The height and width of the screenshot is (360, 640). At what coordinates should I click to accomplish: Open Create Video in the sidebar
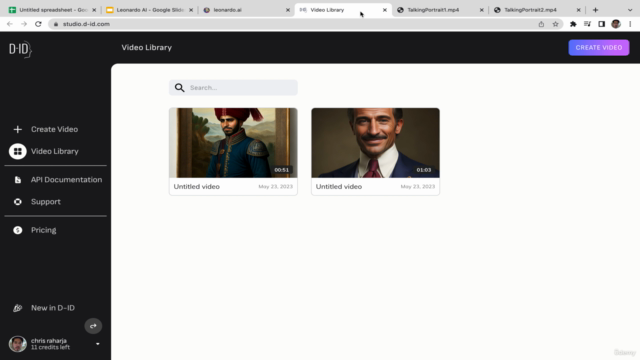click(55, 129)
